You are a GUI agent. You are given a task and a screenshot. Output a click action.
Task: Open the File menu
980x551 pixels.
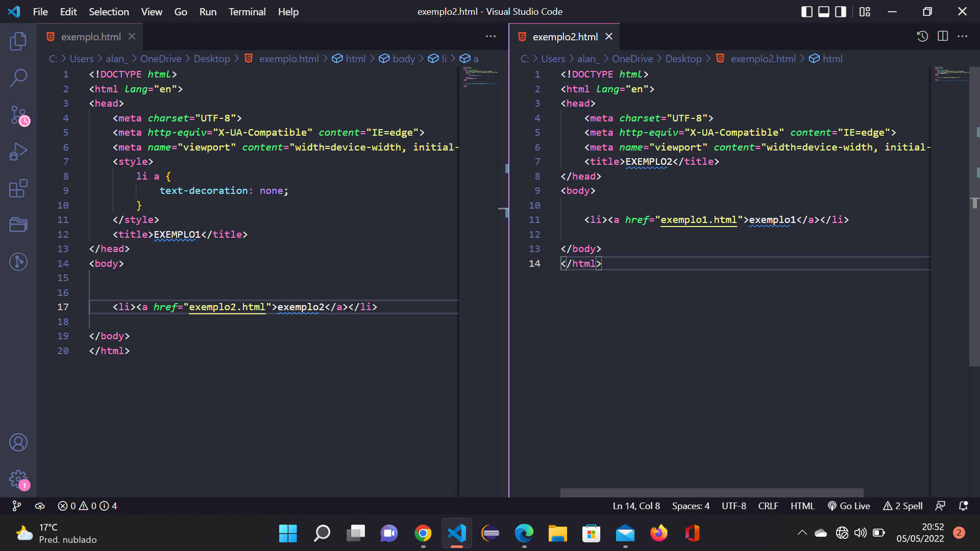point(40,12)
